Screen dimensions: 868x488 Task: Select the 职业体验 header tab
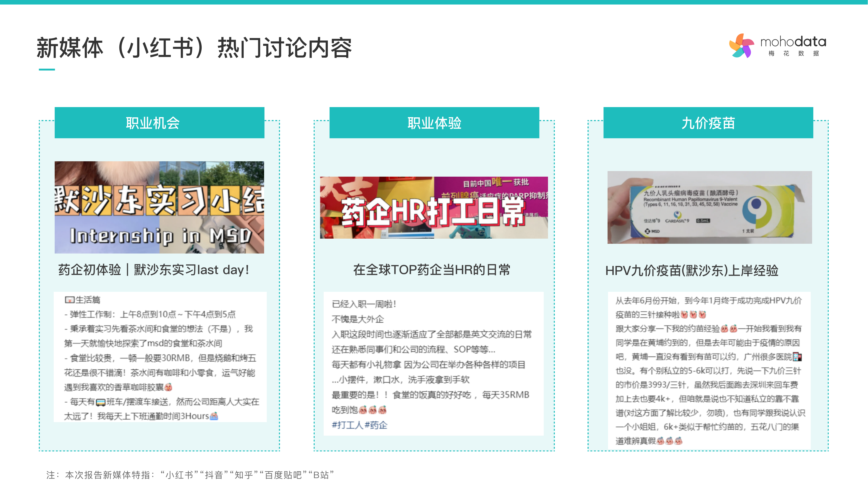pos(434,123)
